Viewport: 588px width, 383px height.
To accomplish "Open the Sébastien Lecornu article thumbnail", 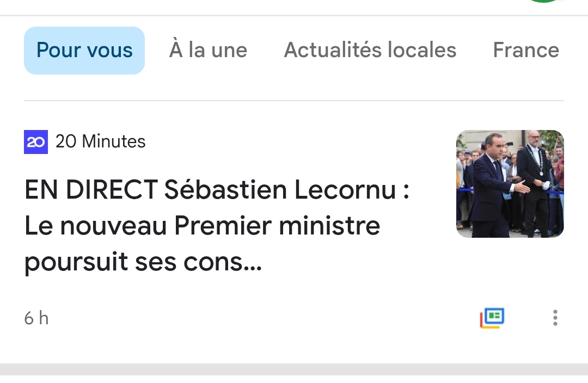I will (x=510, y=184).
